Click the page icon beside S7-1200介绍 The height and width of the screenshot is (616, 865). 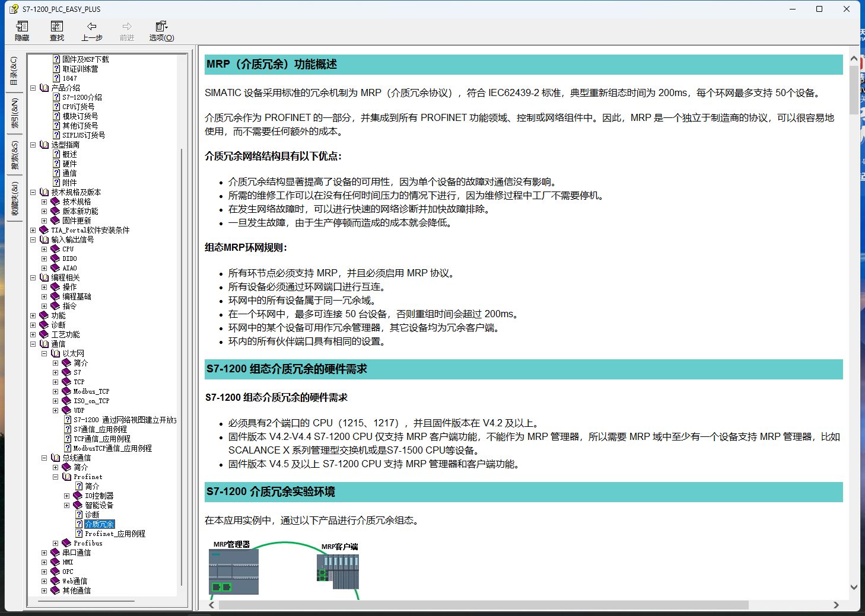coord(56,97)
